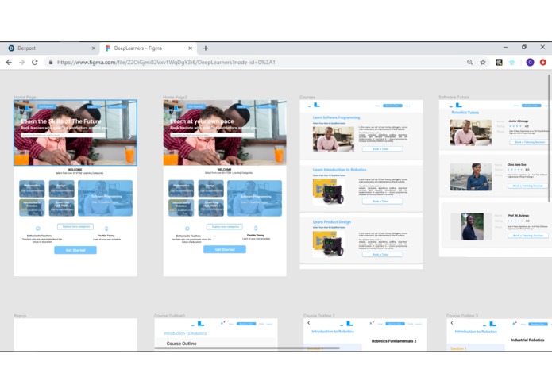Click Flexible Timing icon in Home Page frame
Screen dimensions: 552x392
point(106,229)
